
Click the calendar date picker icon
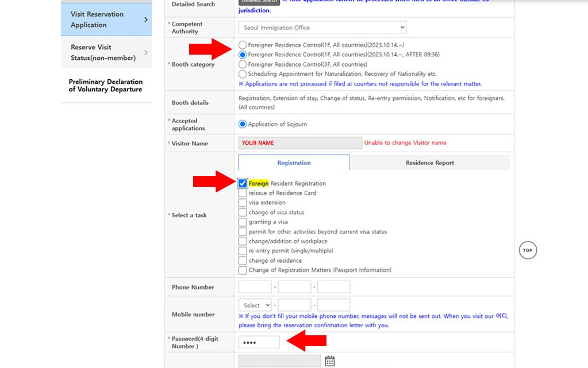coord(330,361)
